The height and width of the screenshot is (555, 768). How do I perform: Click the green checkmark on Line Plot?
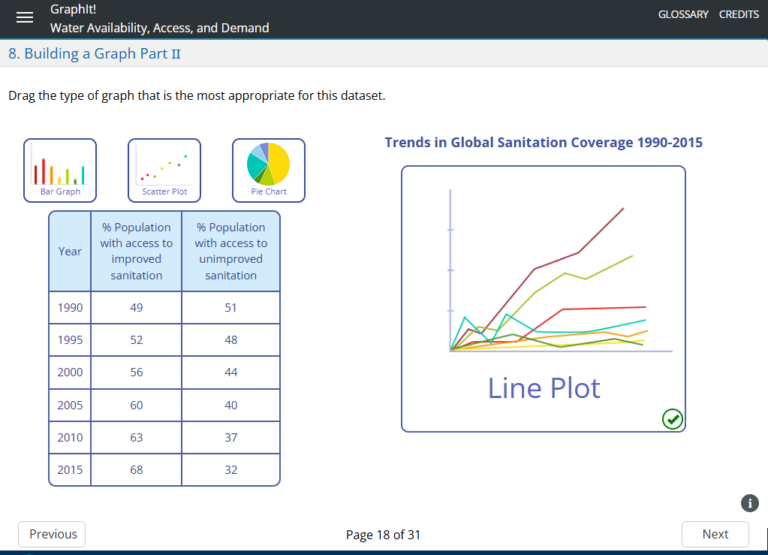tap(672, 419)
